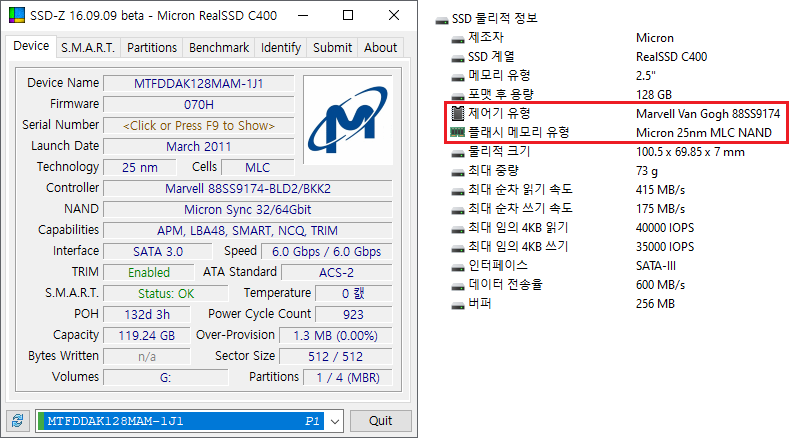
Task: Click the SSD-Z app icon in title bar
Action: pyautogui.click(x=17, y=15)
